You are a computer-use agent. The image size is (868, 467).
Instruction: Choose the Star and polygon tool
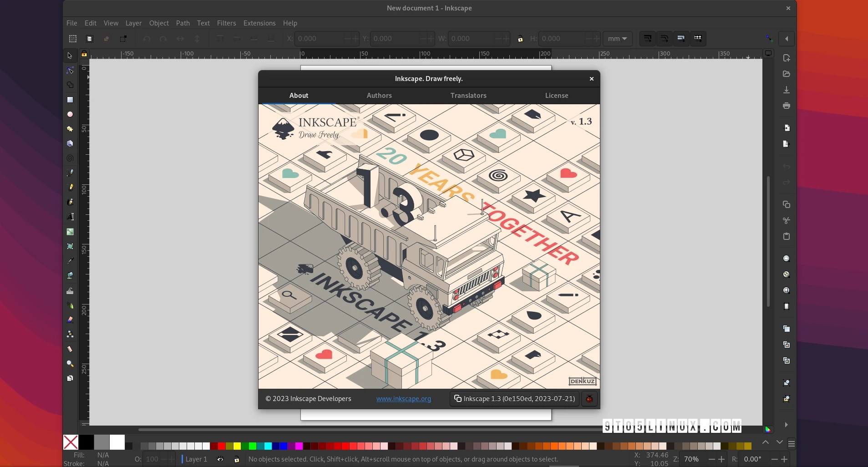point(71,129)
